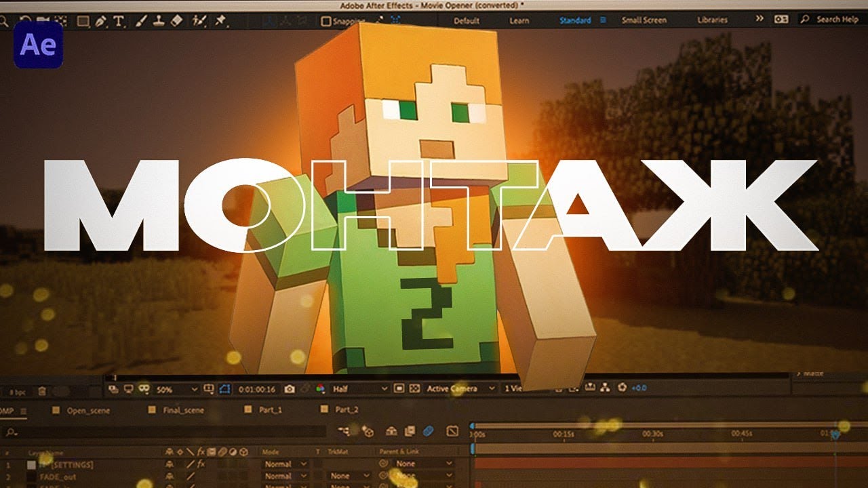This screenshot has height=488, width=868.
Task: Toggle shy switch on SETTINGS layer
Action: click(x=170, y=464)
